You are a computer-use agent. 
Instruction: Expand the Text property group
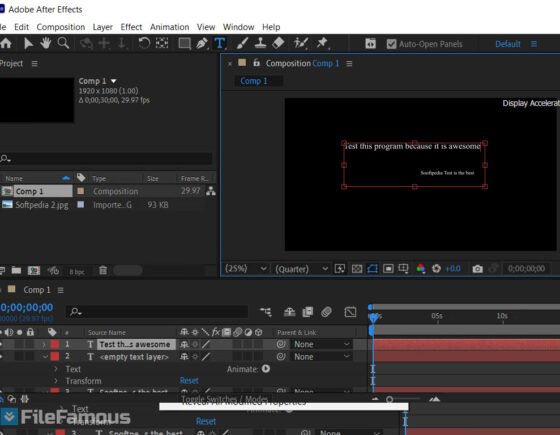(56, 369)
